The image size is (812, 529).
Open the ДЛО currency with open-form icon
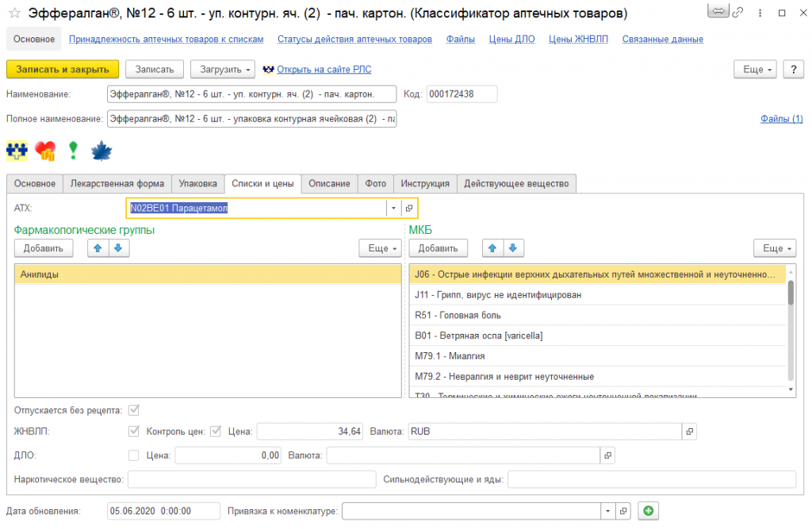[608, 455]
